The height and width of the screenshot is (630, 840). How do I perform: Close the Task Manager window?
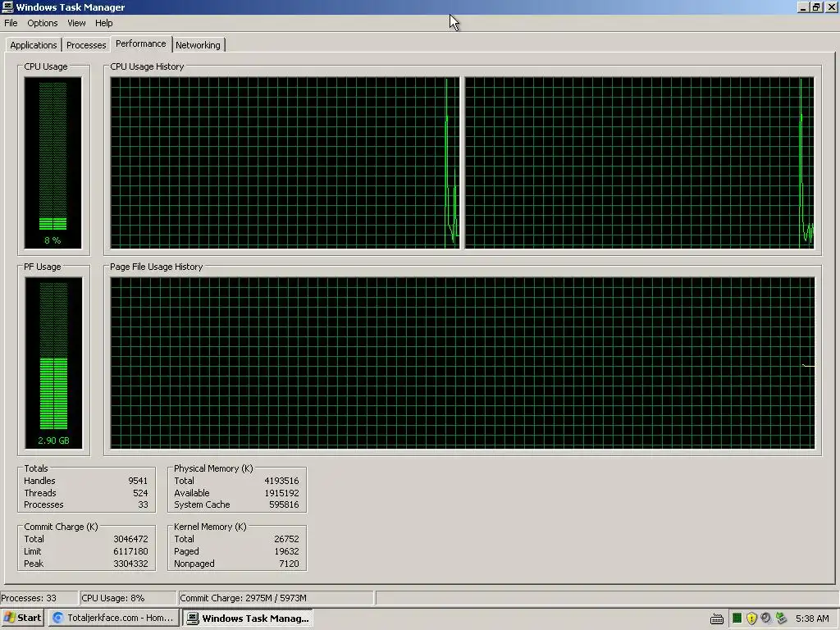tap(831, 7)
